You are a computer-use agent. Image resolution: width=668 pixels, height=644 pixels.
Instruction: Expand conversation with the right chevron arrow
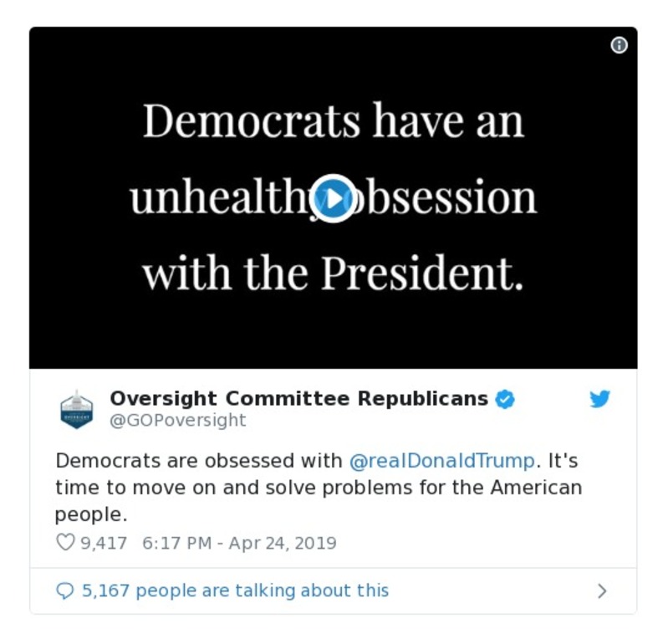[x=602, y=591]
